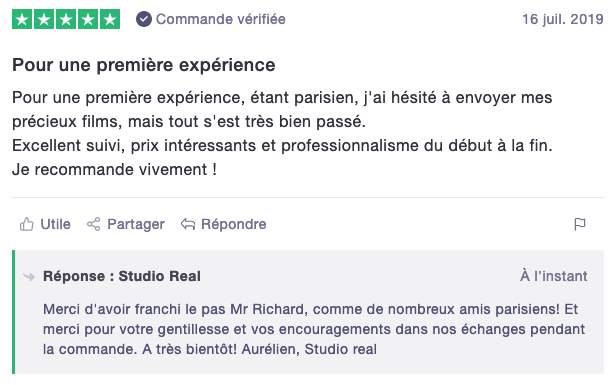Click the Commande vérifiée label

coord(221,19)
